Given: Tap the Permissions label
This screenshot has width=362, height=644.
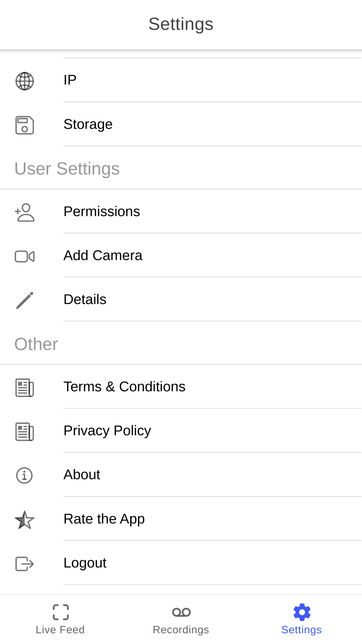Looking at the screenshot, I should (x=102, y=211).
